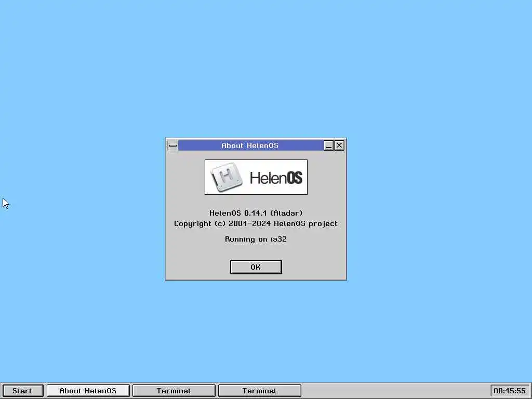
Task: Click the About HelenOS title bar
Action: (250, 145)
